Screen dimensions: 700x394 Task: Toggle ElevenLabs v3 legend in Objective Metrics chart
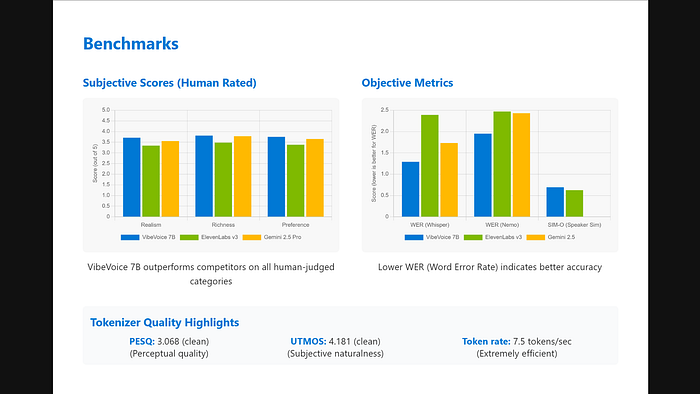[493, 237]
